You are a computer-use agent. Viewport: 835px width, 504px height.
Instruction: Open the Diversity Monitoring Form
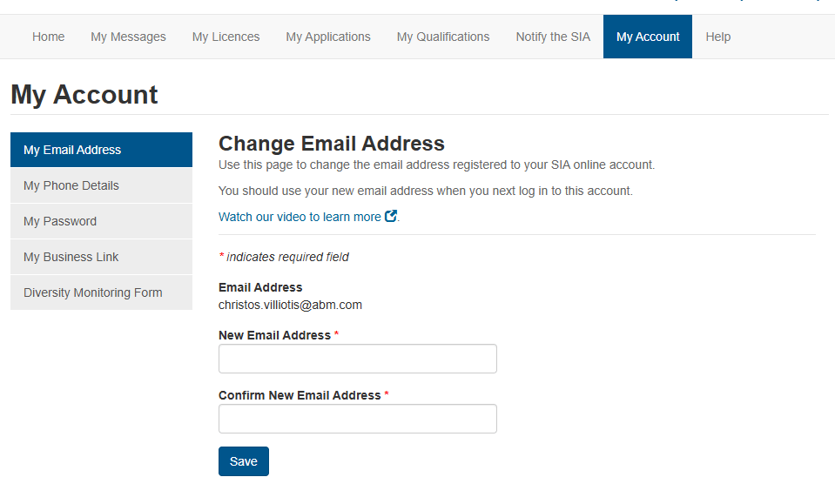(x=101, y=292)
